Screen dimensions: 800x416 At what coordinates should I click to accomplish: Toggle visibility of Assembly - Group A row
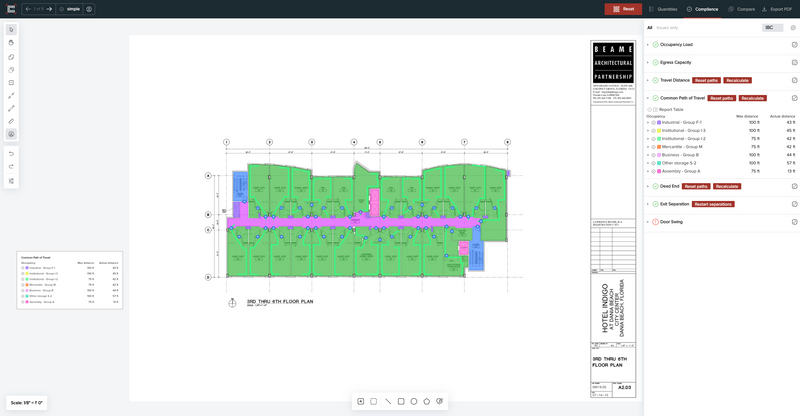(x=654, y=172)
